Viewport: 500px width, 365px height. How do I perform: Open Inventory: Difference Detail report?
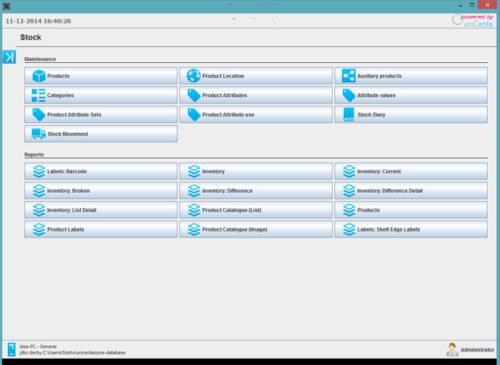click(411, 191)
